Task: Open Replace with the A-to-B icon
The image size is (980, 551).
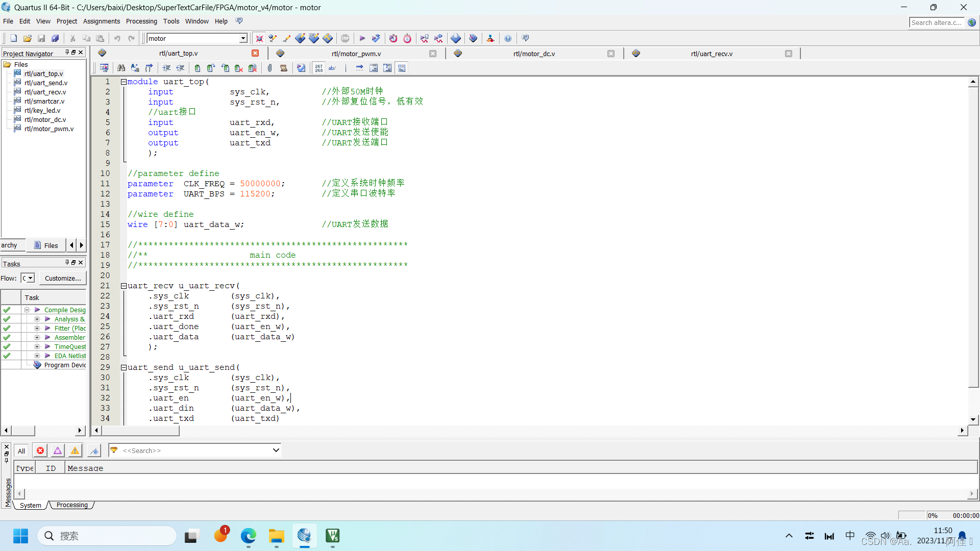Action: click(x=135, y=67)
